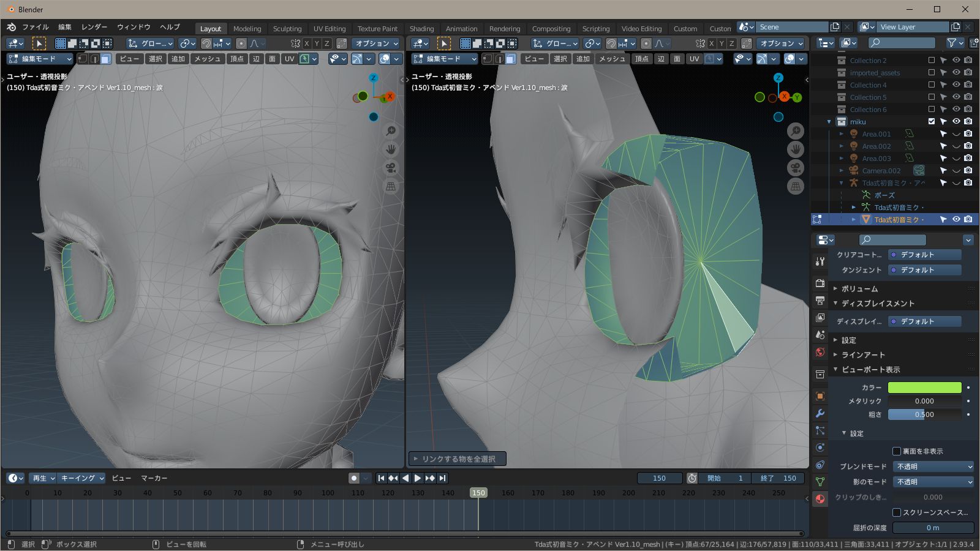Image resolution: width=980 pixels, height=551 pixels.
Task: Open the View Layer properties tab
Action: 820,318
